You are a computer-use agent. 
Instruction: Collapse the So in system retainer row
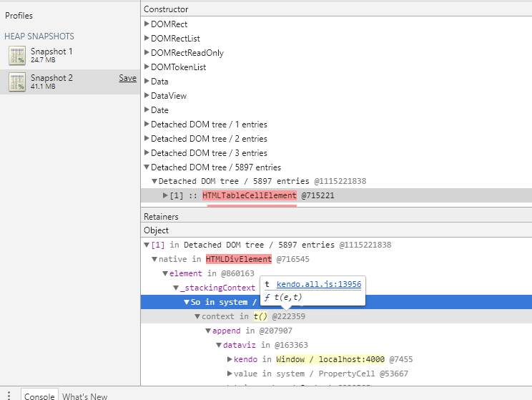187,302
